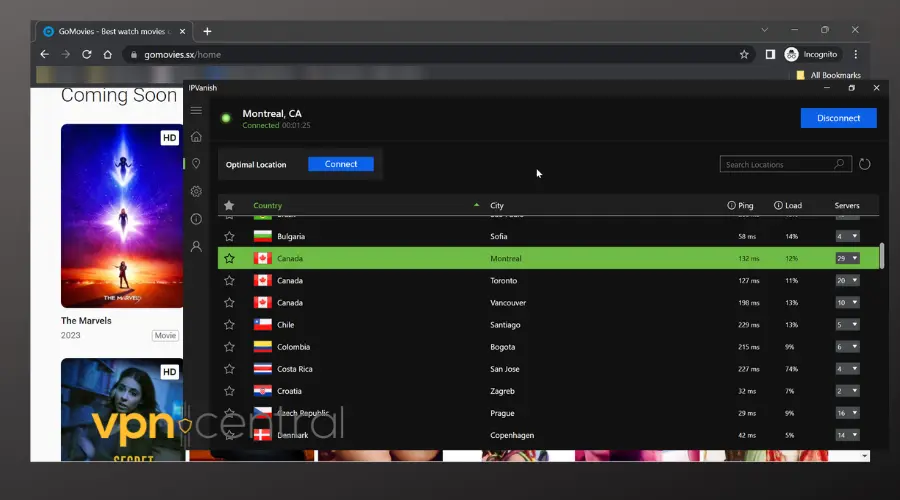Open IPVanish settings gear icon
900x500 pixels.
(196, 191)
